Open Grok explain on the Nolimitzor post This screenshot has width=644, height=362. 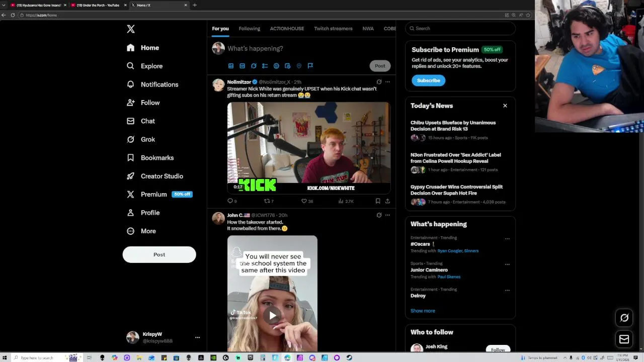(x=379, y=81)
